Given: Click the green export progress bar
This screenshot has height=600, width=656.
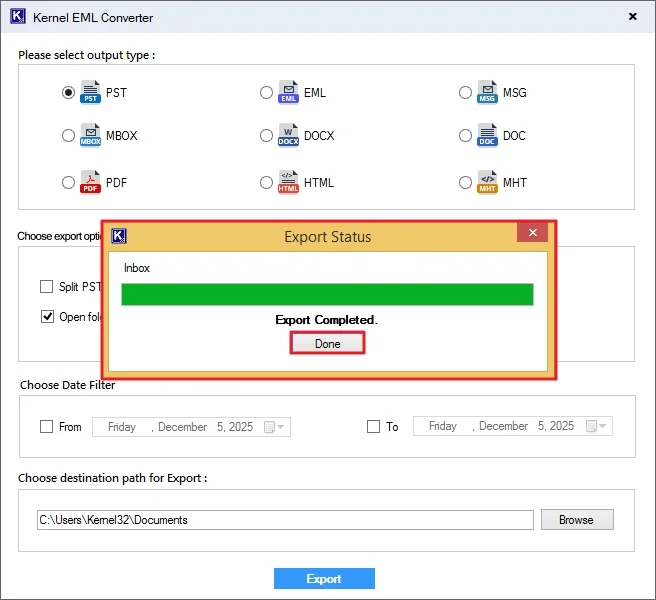Looking at the screenshot, I should point(327,294).
